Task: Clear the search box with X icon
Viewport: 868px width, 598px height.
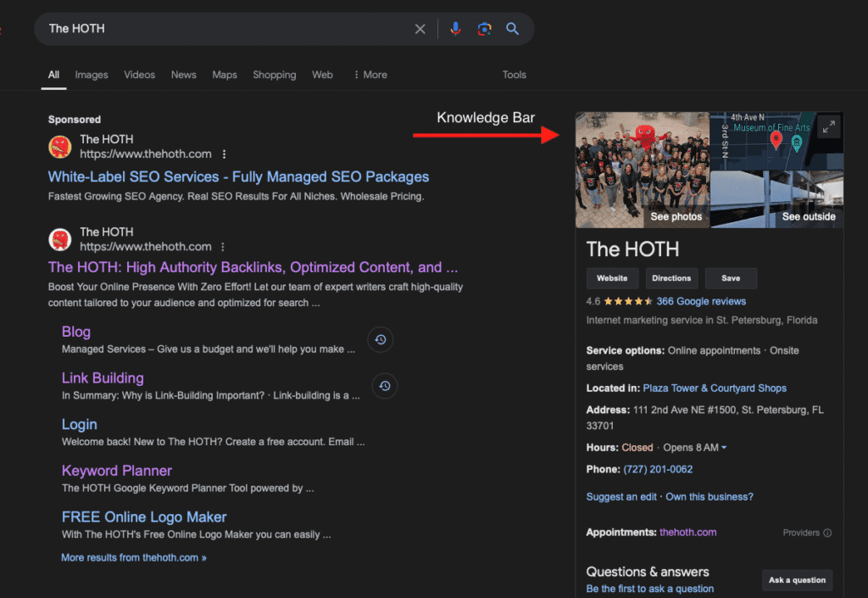Action: click(x=420, y=29)
